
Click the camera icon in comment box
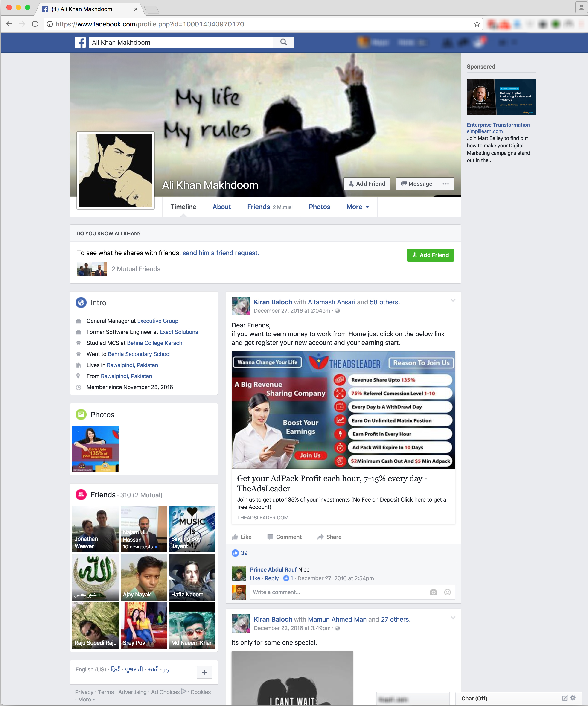tap(433, 592)
